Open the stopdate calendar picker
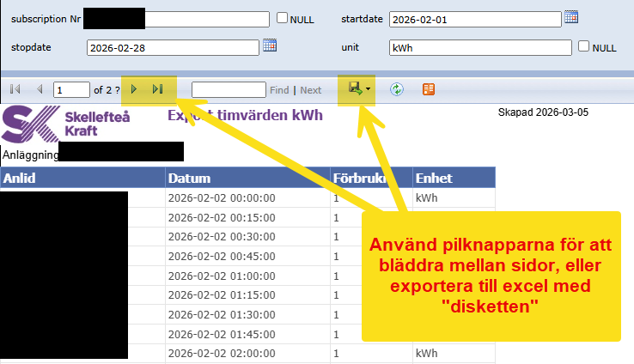Viewport: 634px width, 364px height. point(270,45)
